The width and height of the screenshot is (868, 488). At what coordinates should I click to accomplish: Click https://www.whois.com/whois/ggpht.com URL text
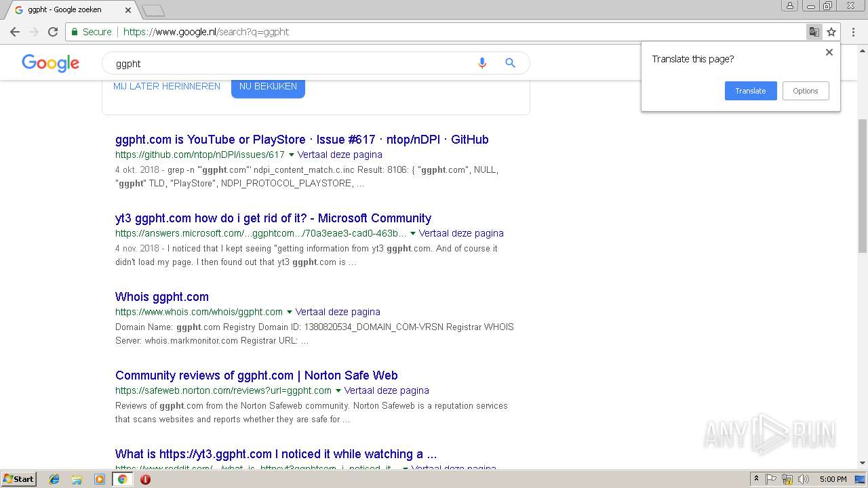(x=199, y=312)
